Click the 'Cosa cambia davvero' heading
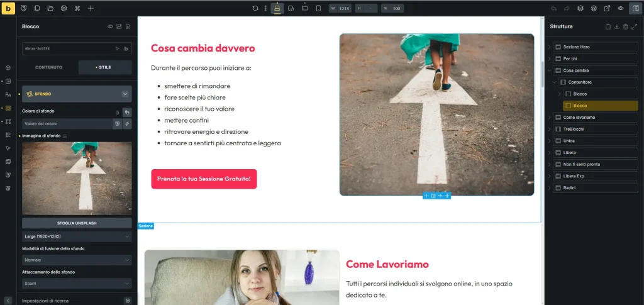This screenshot has height=305, width=644. (203, 48)
